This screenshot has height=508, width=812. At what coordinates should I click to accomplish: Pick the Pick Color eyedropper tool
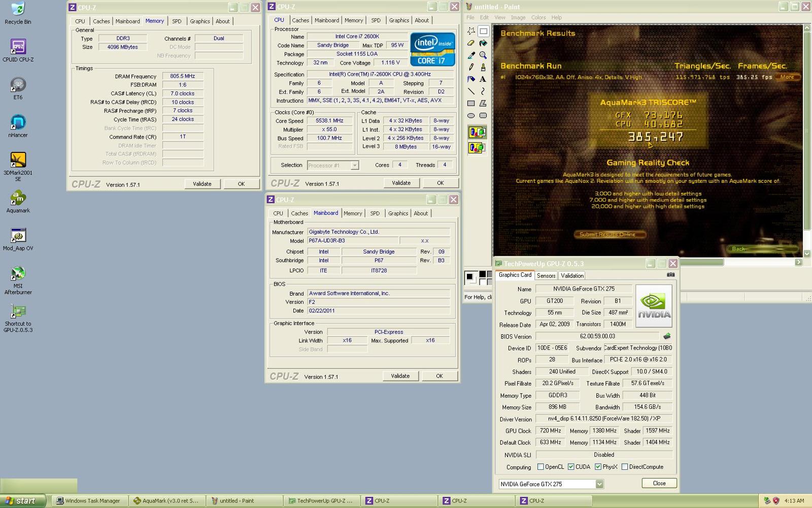471,55
